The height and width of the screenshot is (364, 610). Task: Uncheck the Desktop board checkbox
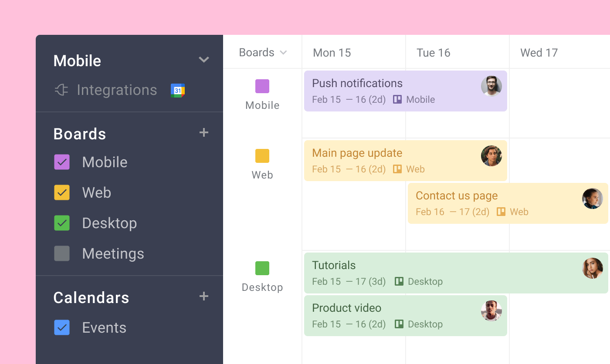(61, 223)
